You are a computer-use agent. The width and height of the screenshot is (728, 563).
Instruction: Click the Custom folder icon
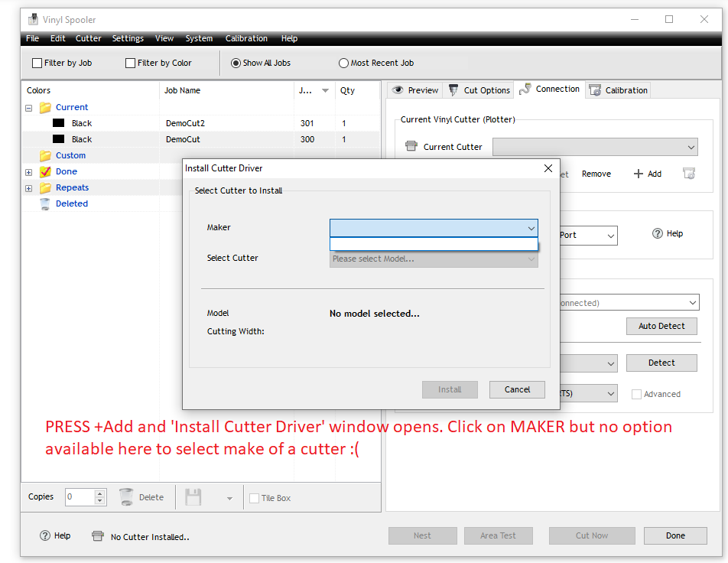[x=45, y=155]
